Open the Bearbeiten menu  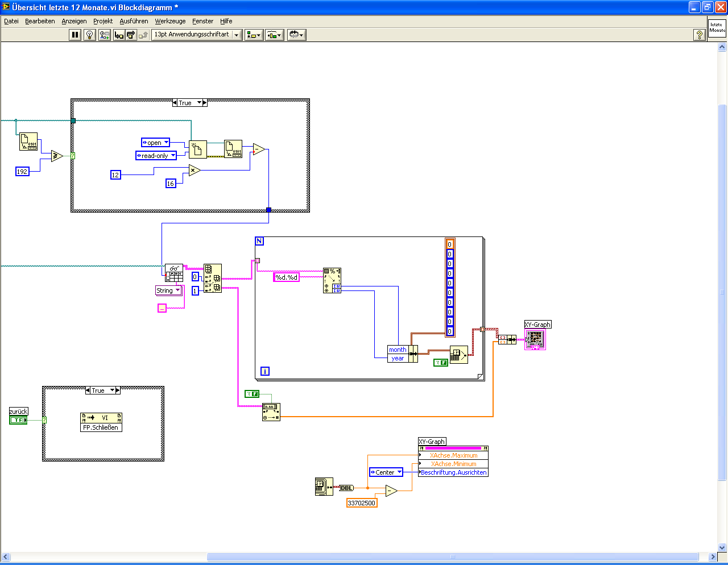pos(40,21)
